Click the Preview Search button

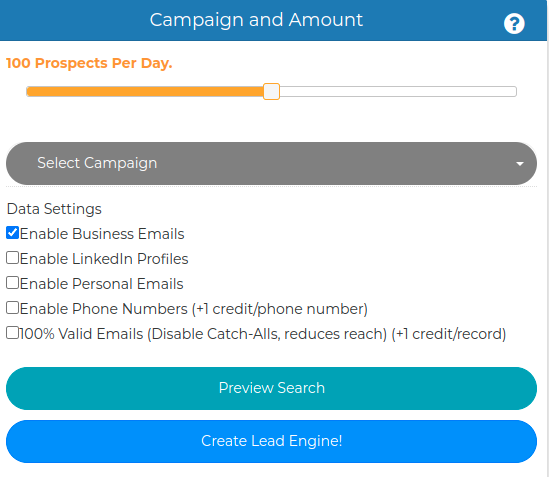click(x=271, y=388)
